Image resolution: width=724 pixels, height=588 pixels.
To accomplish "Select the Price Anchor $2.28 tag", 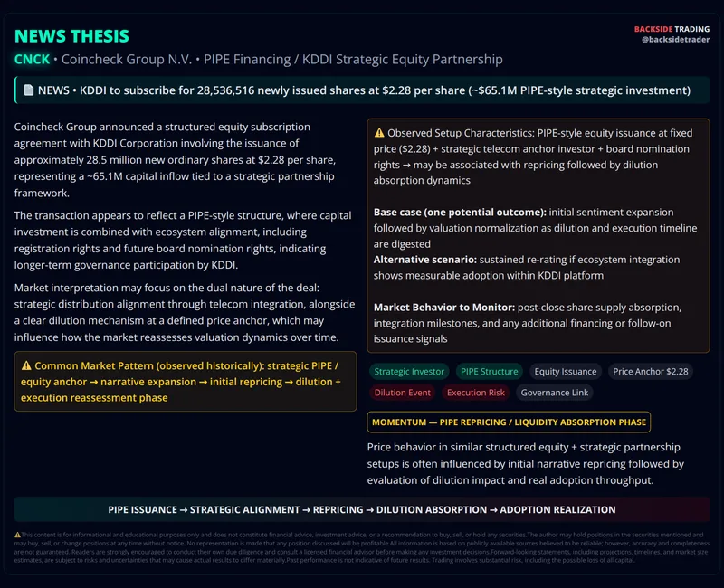I will pyautogui.click(x=650, y=372).
